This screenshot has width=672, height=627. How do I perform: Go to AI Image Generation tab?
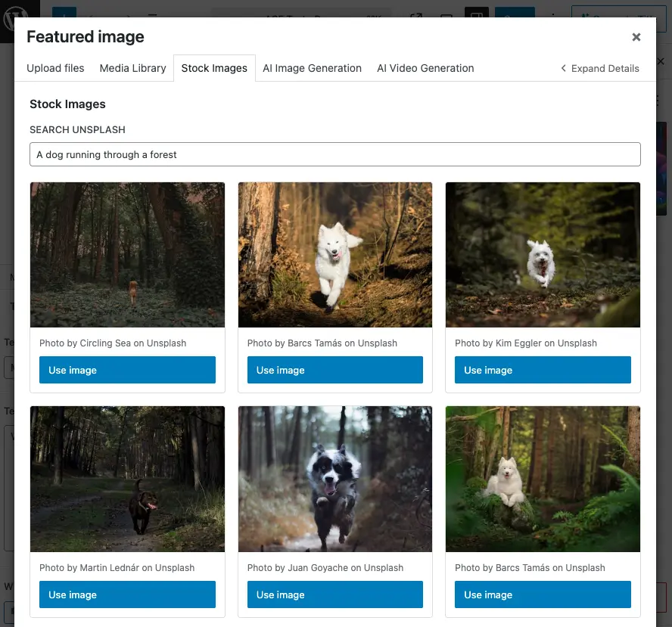[312, 68]
